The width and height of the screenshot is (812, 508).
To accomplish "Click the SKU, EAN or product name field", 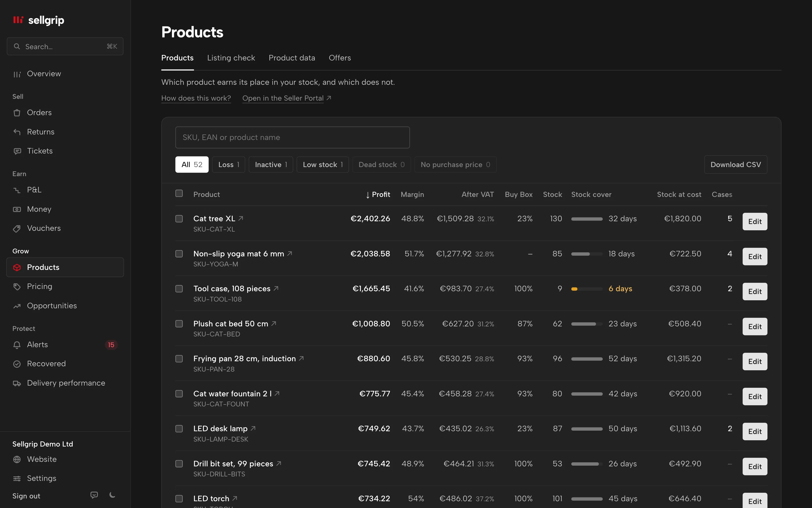I will pyautogui.click(x=292, y=137).
